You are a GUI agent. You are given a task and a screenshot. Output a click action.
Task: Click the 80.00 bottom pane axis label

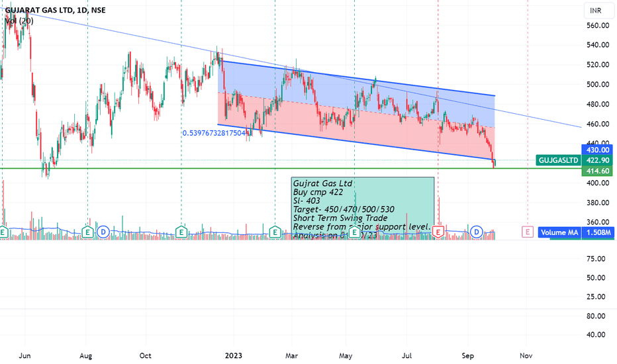[x=596, y=316]
